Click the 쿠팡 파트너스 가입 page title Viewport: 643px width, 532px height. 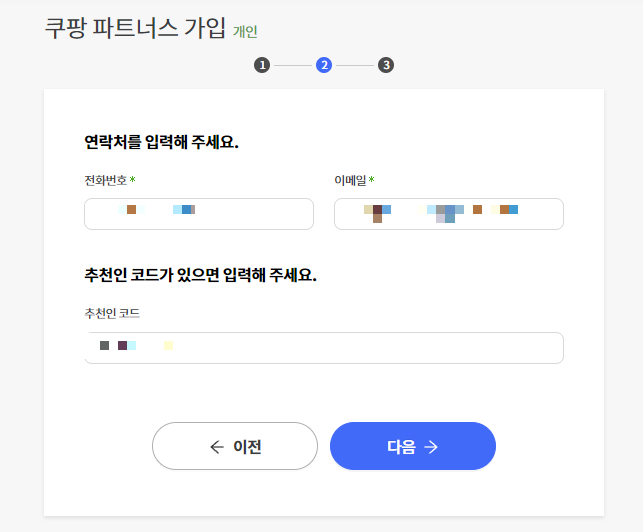tap(135, 28)
